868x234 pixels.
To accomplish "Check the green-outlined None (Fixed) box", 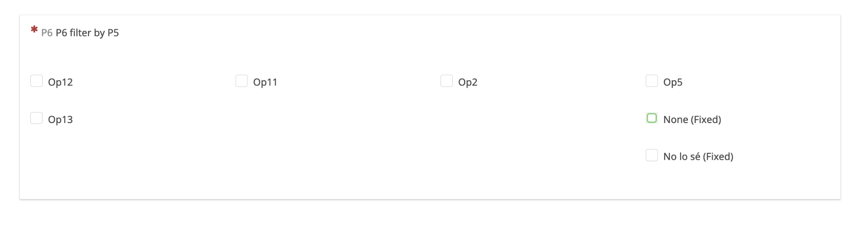I will (x=651, y=118).
